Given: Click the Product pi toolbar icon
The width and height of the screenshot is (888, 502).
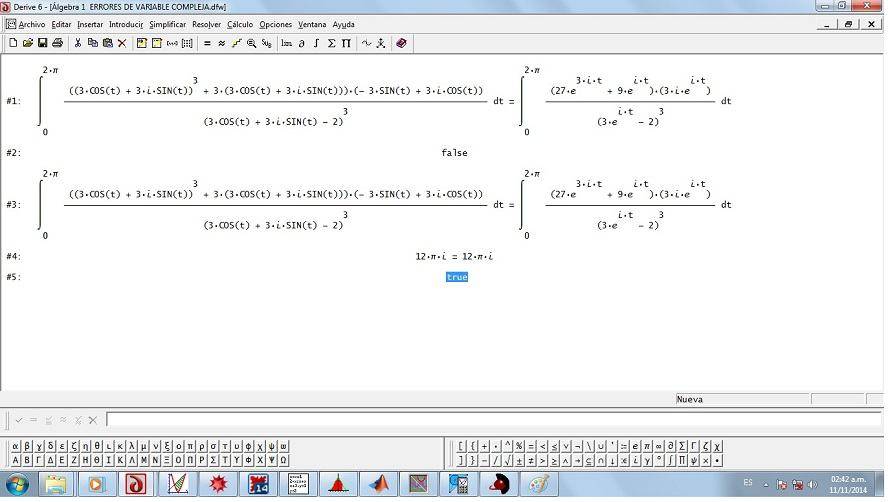Looking at the screenshot, I should 346,43.
